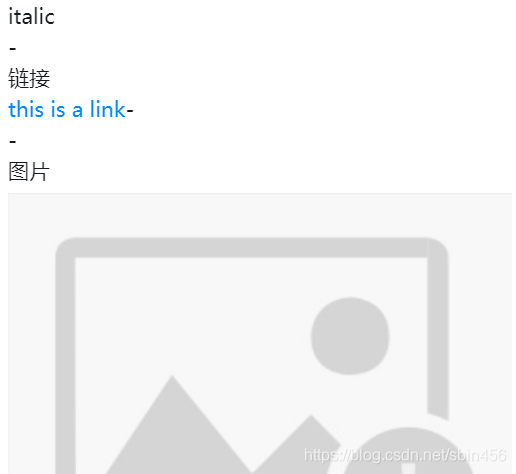The image size is (516, 474).
Task: Open the "this is a link" hyperlink
Action: (x=67, y=109)
